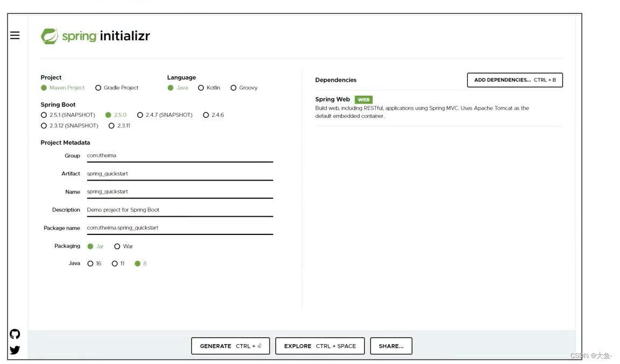Image resolution: width=620 pixels, height=364 pixels.
Task: Click the Generate button
Action: coord(231,346)
